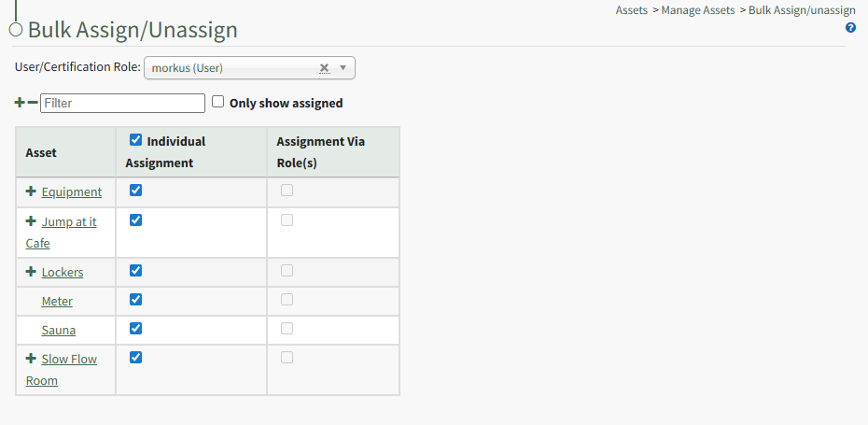868x425 pixels.
Task: Open the Meter asset link
Action: click(57, 301)
